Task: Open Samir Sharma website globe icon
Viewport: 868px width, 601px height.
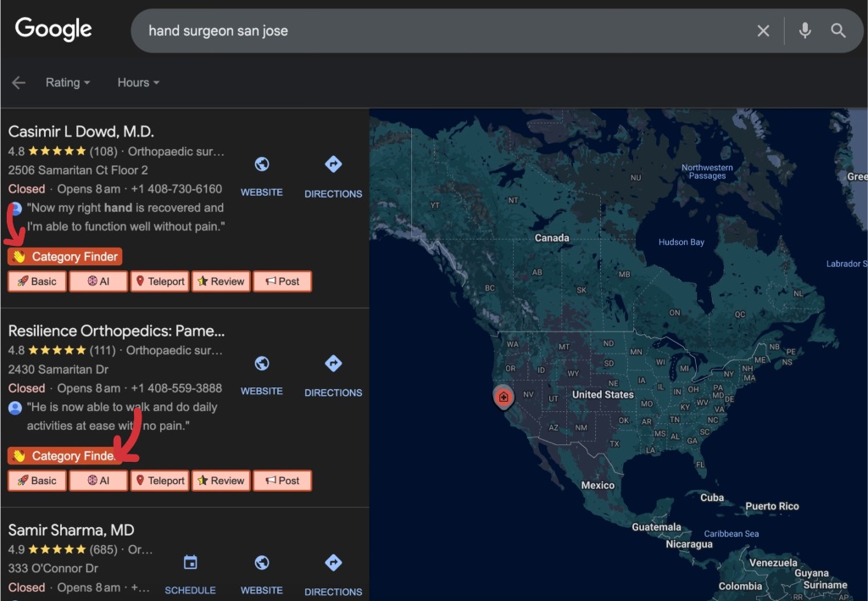Action: pyautogui.click(x=261, y=563)
